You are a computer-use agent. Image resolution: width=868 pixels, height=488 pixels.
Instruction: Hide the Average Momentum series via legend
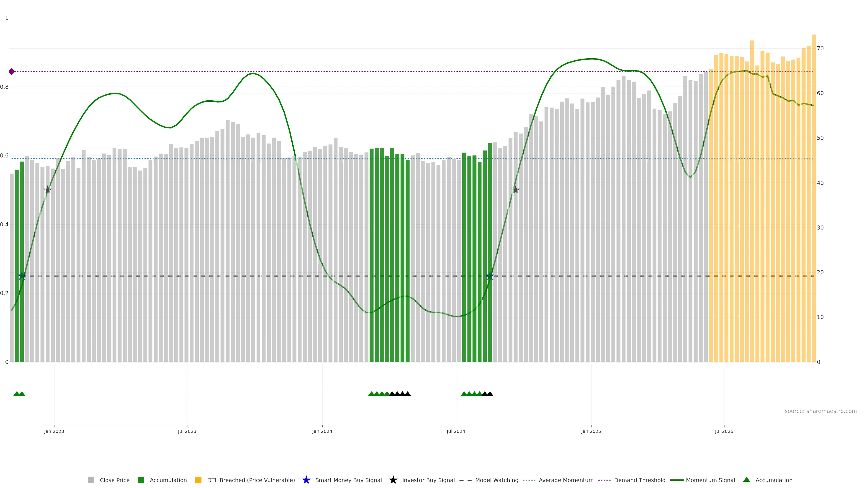(566, 480)
